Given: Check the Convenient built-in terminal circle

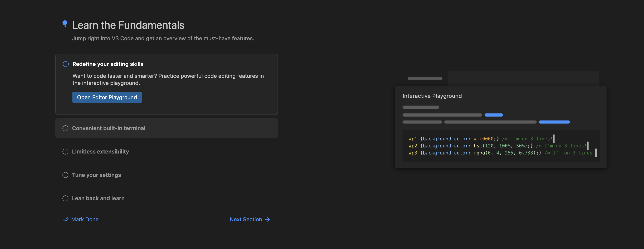Looking at the screenshot, I should click(x=65, y=128).
